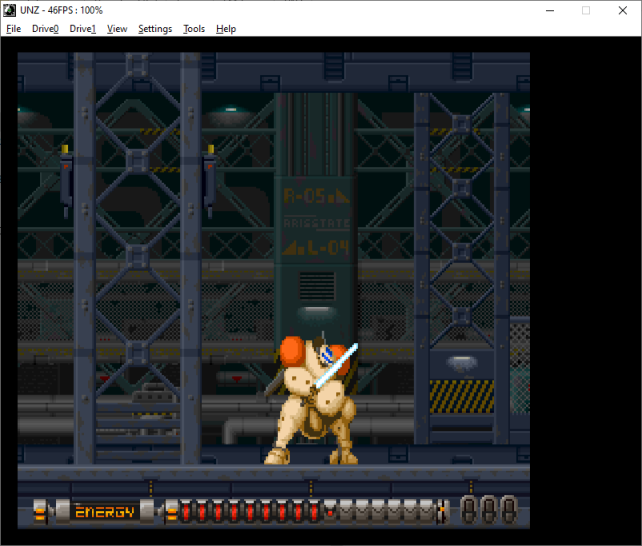Open the View menu
Image resolution: width=642 pixels, height=546 pixels.
click(117, 29)
